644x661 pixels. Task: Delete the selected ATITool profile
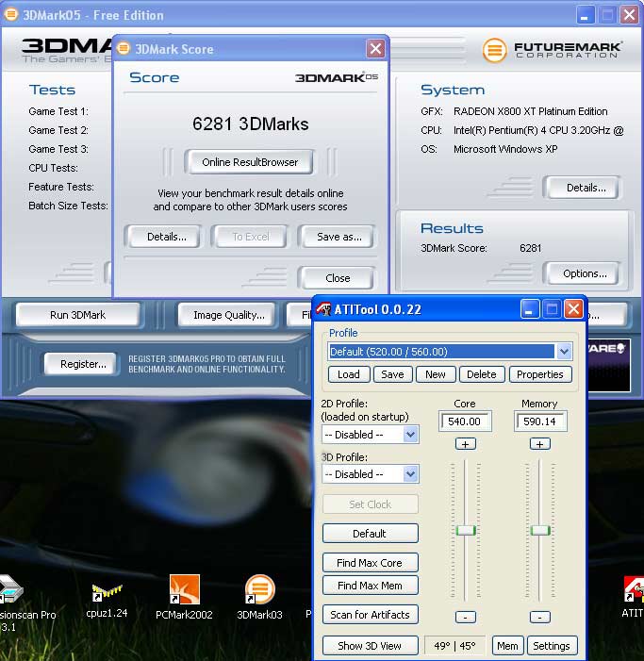pyautogui.click(x=481, y=374)
